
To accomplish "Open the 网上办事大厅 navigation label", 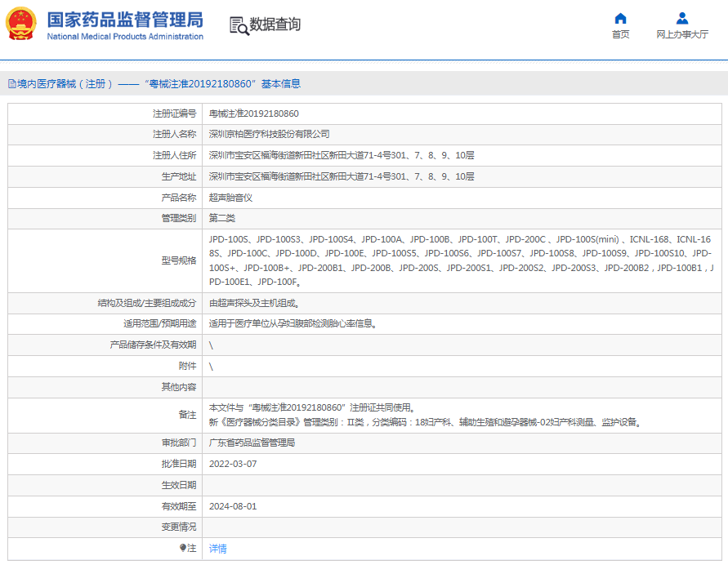I will click(x=681, y=34).
